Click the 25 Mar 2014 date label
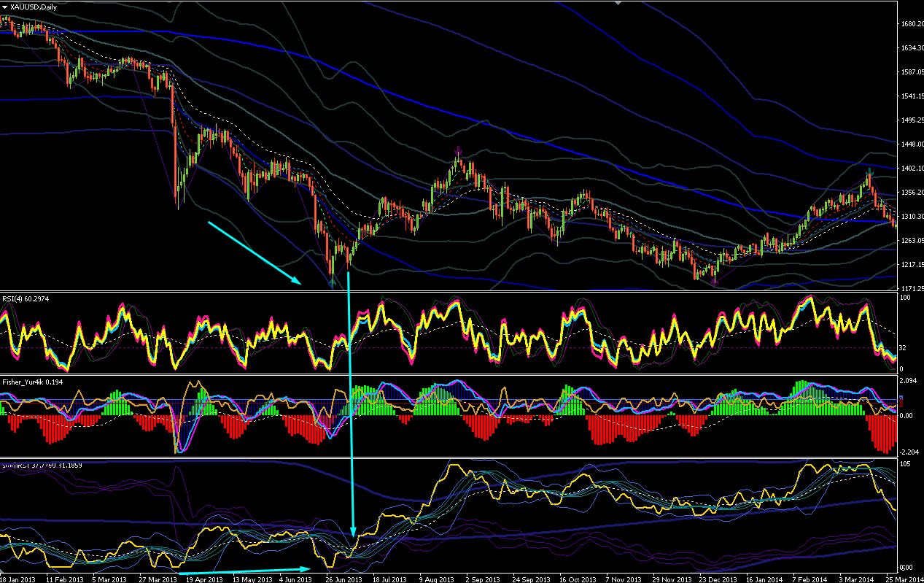Viewport: 924px width, 583px height. pyautogui.click(x=904, y=579)
